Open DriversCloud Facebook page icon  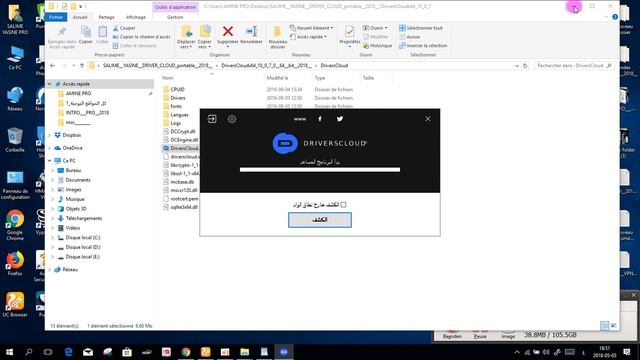coord(320,119)
